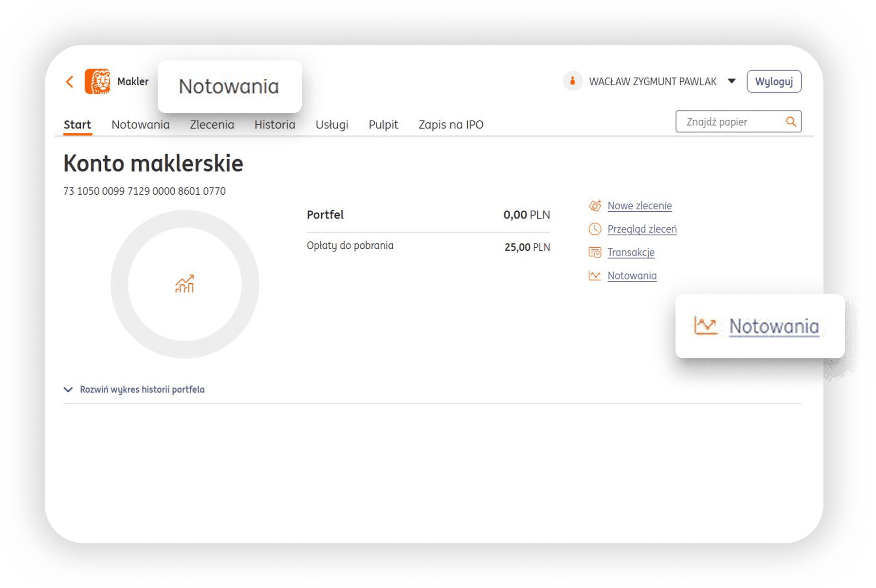The height and width of the screenshot is (588, 876).
Task: Open the Zlecenia tab
Action: click(x=212, y=125)
